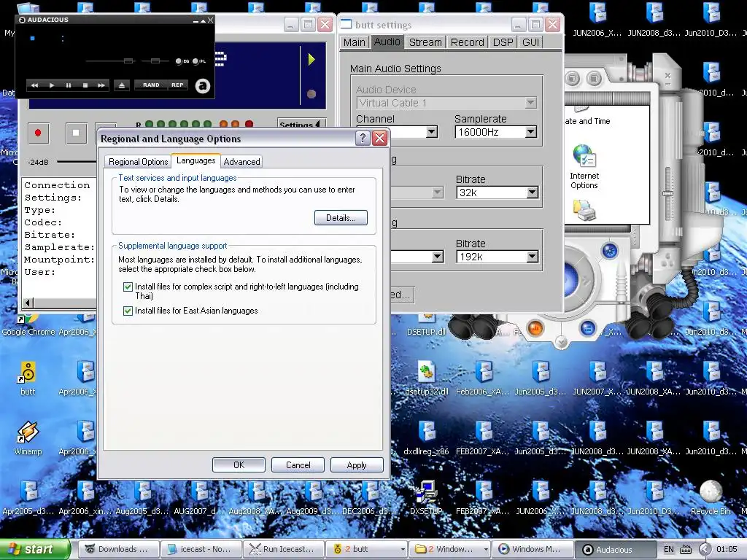Switch to Downloads taskbar item

click(x=117, y=549)
